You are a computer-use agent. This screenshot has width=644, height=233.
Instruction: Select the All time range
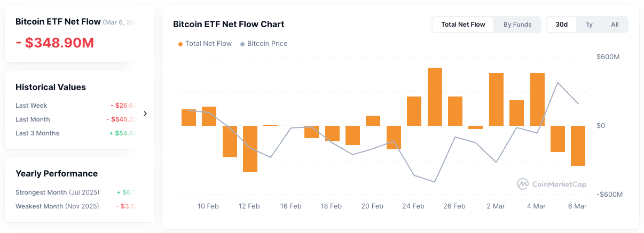(615, 25)
